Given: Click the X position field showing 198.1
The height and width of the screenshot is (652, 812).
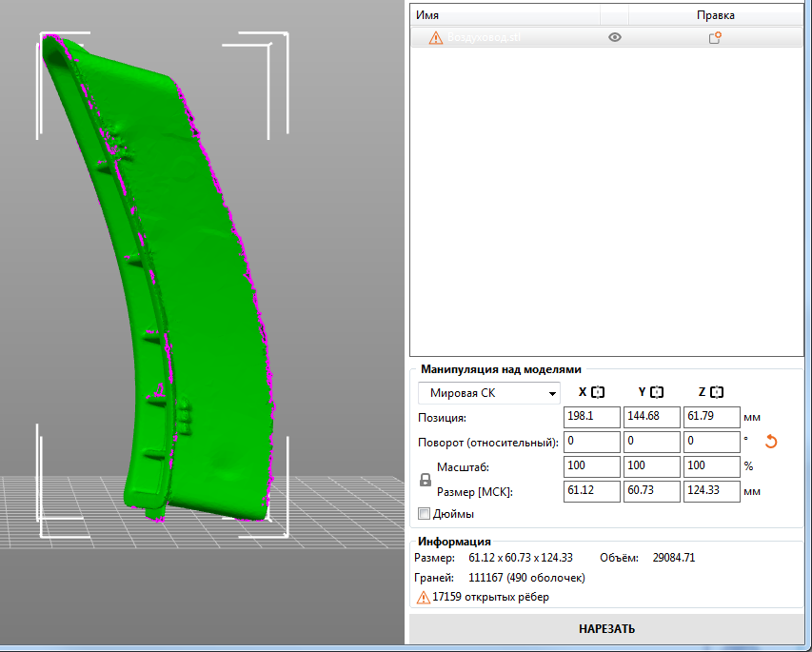Looking at the screenshot, I should [x=591, y=417].
